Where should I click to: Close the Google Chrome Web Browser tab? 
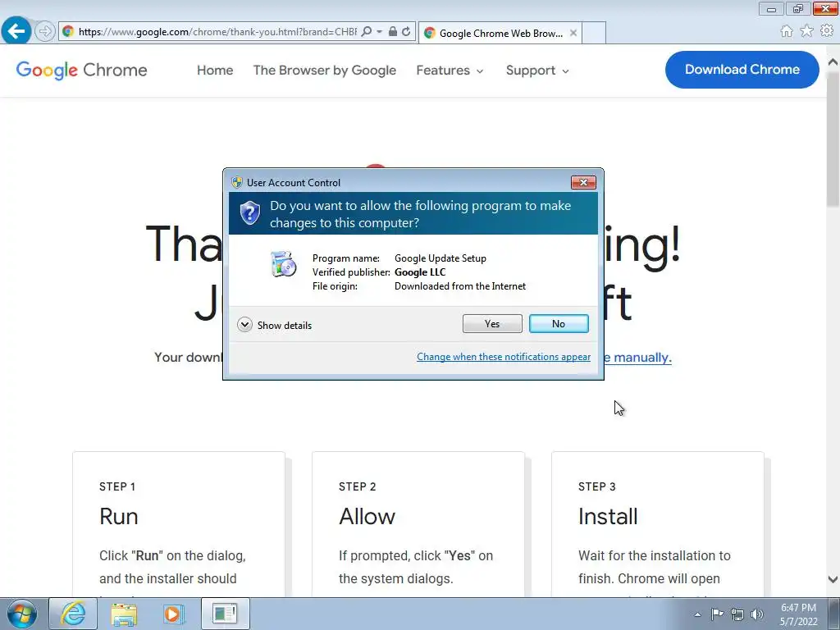[573, 33]
